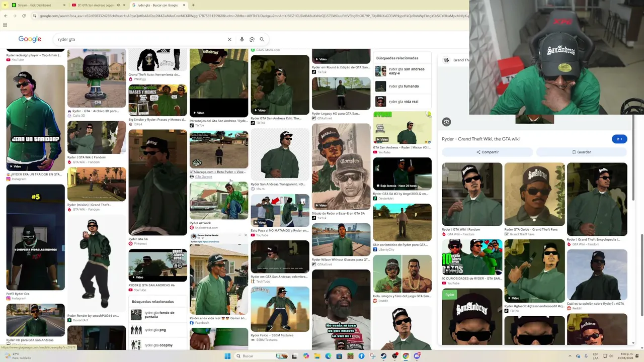Click the blue 'Ir' button in preview panel
Image resolution: width=644 pixels, height=362 pixels.
tap(619, 139)
